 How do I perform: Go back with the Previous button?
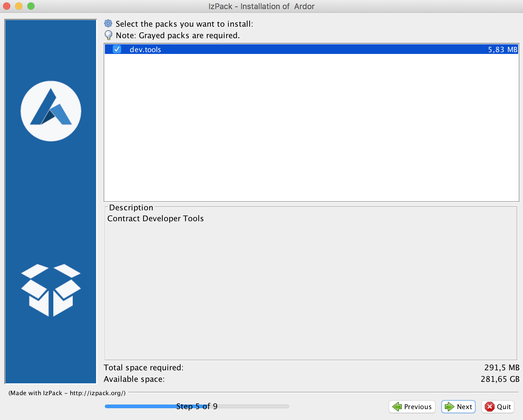[412, 407]
